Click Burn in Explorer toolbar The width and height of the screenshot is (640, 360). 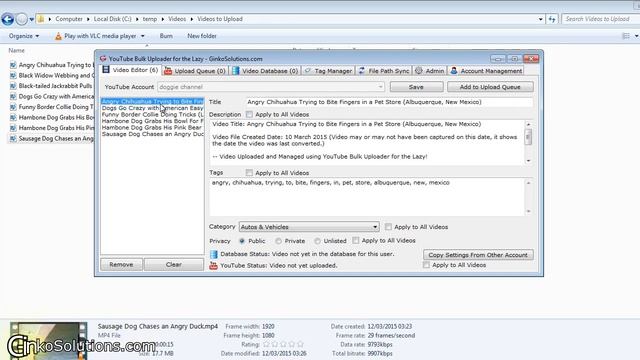coord(166,36)
